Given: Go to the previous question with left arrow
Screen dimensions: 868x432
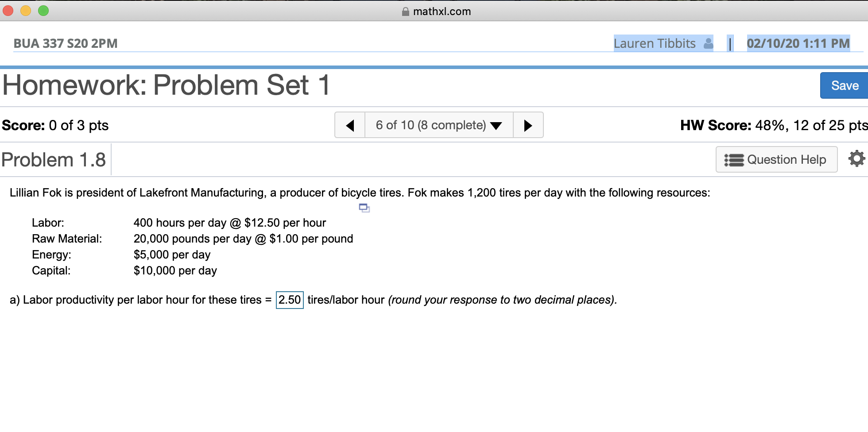Looking at the screenshot, I should pos(350,125).
